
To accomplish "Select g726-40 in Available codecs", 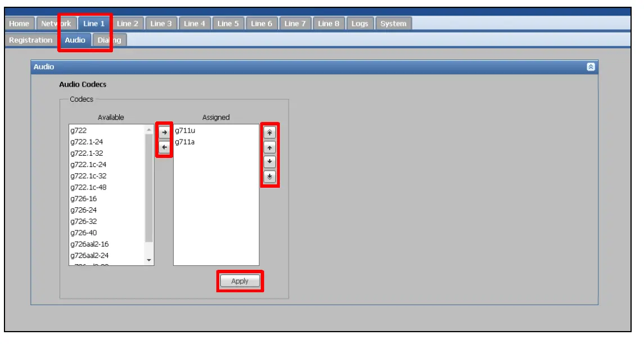I will 107,233.
